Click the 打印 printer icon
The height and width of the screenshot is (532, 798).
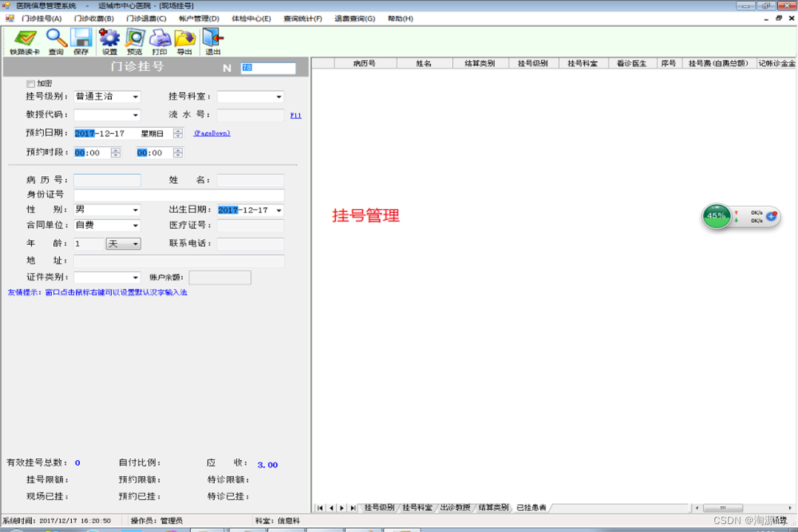pos(160,38)
